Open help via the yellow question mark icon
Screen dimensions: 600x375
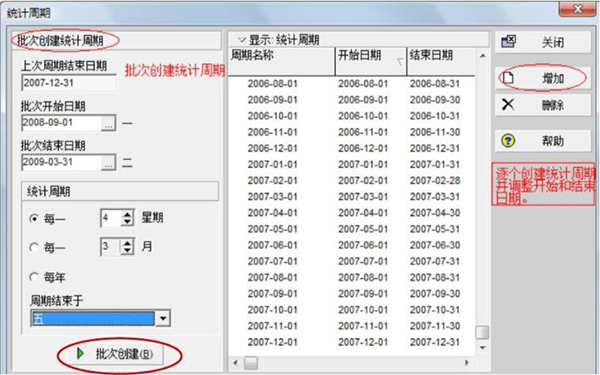tap(508, 141)
